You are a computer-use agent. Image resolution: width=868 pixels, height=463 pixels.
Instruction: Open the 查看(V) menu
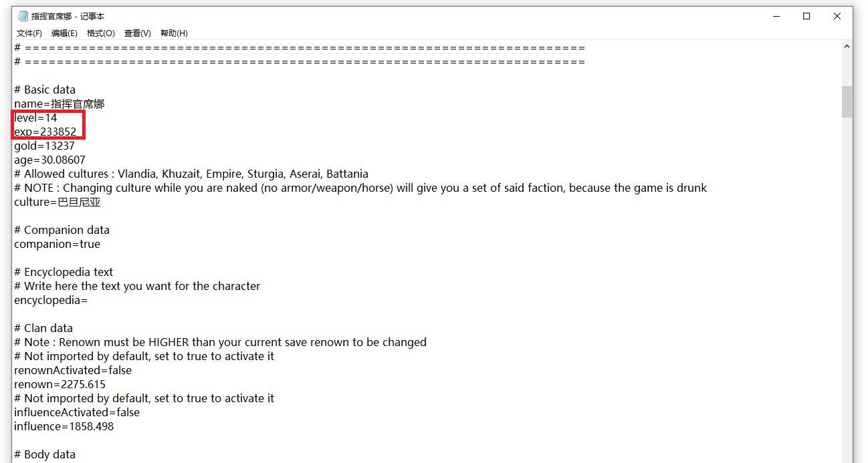tap(138, 33)
